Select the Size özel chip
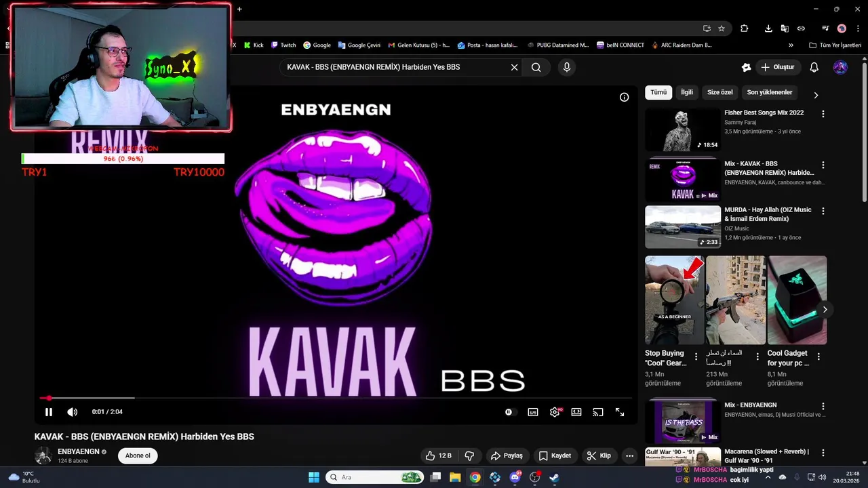Viewport: 868px width, 488px height. coord(720,92)
